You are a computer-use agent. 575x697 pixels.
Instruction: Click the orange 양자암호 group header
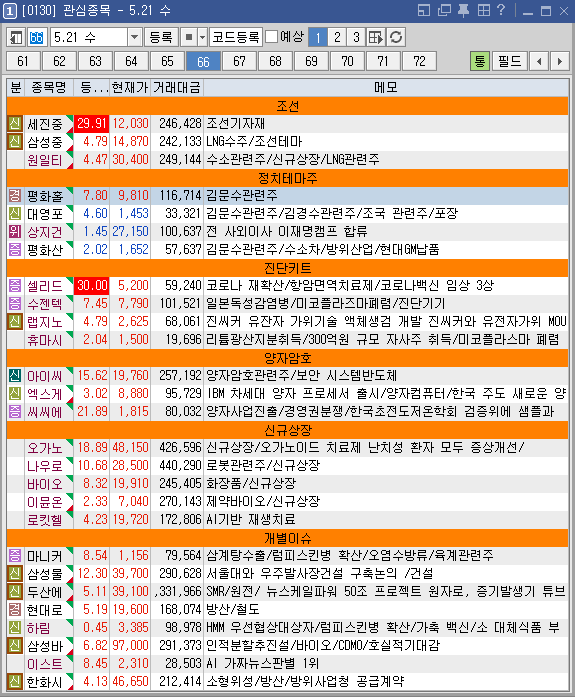(x=288, y=358)
